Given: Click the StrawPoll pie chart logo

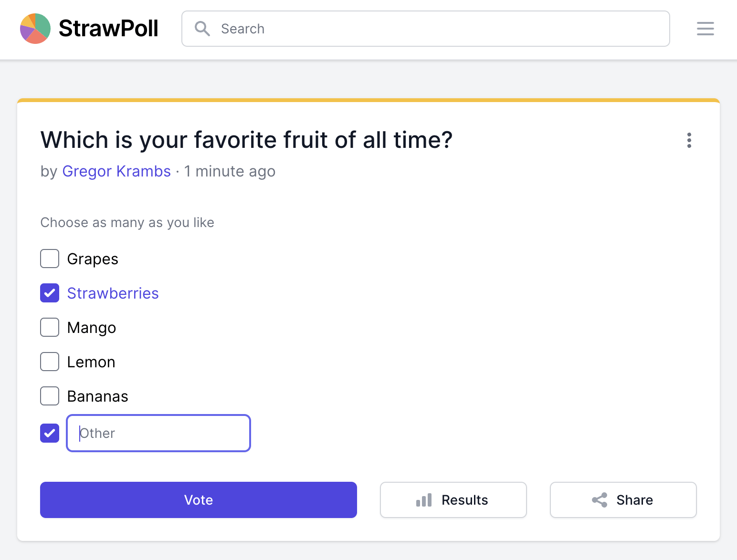Looking at the screenshot, I should pos(34,29).
